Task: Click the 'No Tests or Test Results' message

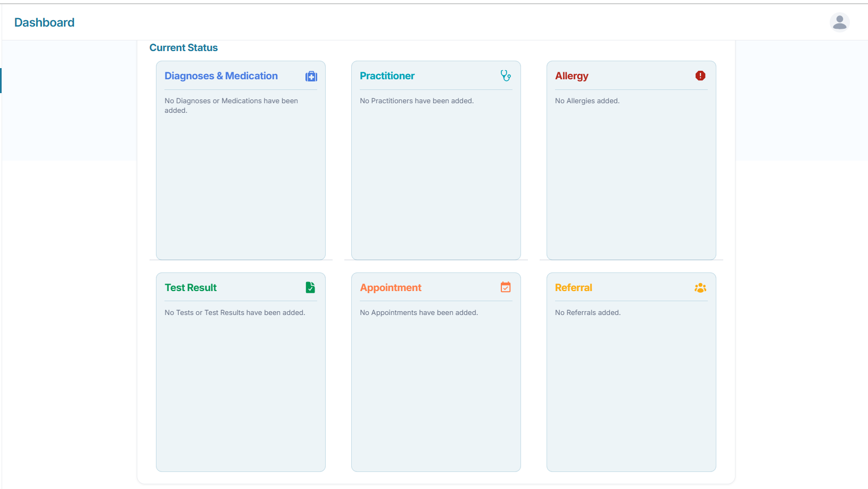Action: click(235, 313)
